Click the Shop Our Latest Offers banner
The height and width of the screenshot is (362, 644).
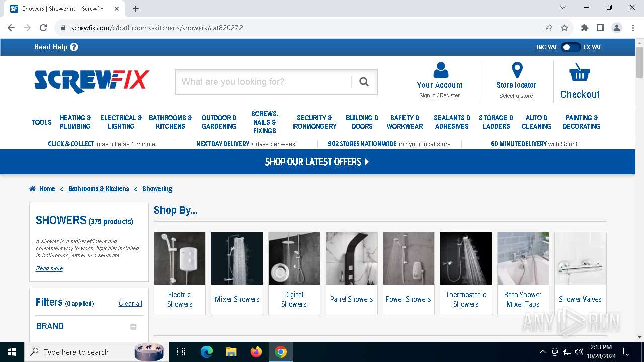click(x=317, y=162)
